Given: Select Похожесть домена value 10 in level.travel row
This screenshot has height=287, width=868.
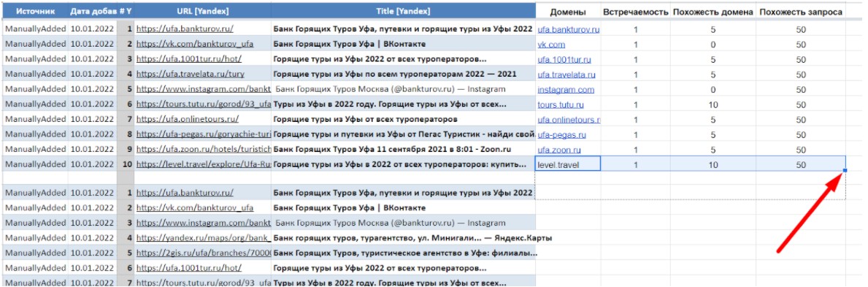Looking at the screenshot, I should [x=713, y=164].
